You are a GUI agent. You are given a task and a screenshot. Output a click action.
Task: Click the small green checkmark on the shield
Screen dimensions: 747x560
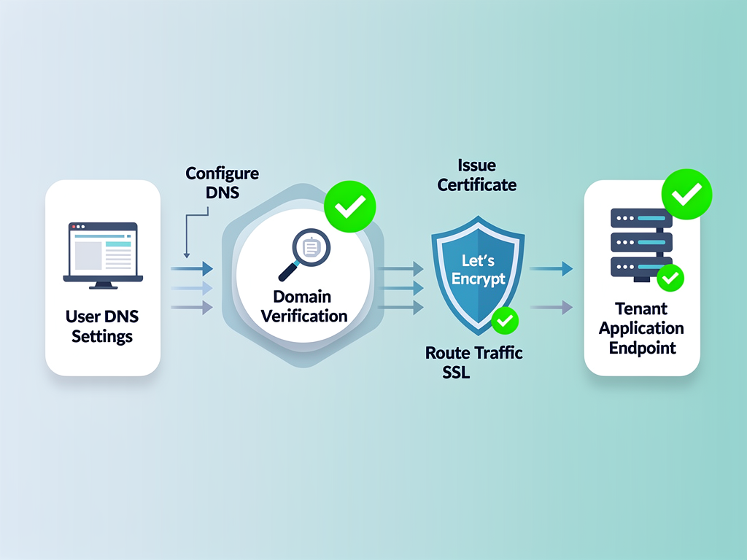tap(505, 321)
